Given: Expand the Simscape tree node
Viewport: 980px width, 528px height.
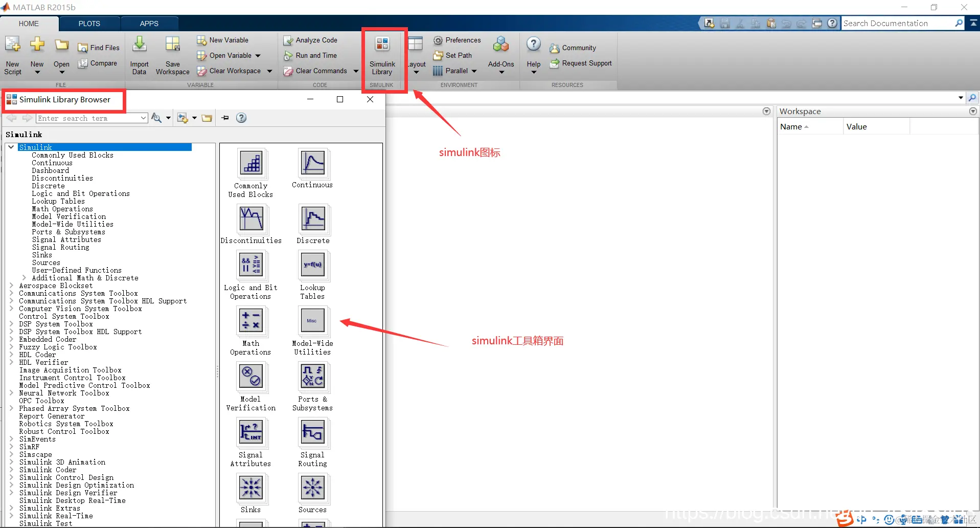Looking at the screenshot, I should coord(11,454).
